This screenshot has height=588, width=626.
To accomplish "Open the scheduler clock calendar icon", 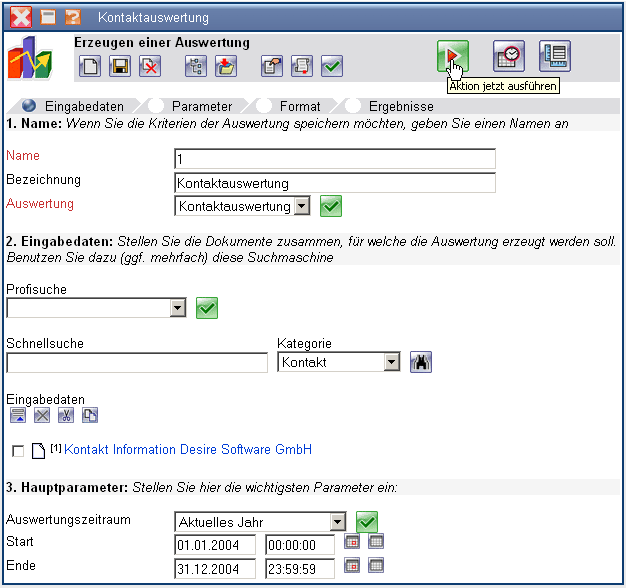I will 509,56.
